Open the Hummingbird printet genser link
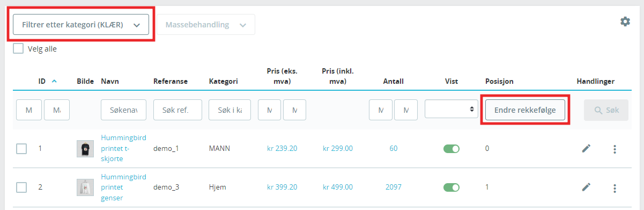 123,187
